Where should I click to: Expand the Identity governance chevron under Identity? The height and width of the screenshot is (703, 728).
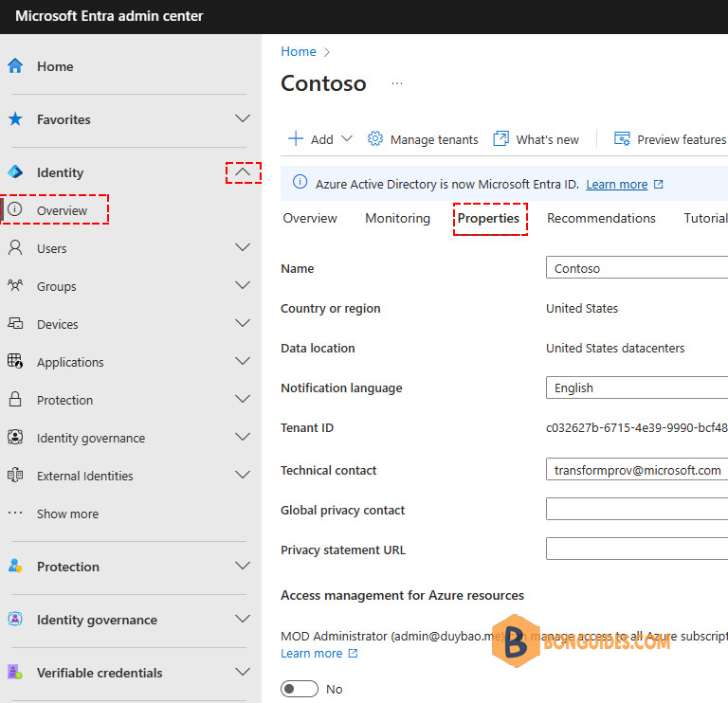[x=243, y=437]
